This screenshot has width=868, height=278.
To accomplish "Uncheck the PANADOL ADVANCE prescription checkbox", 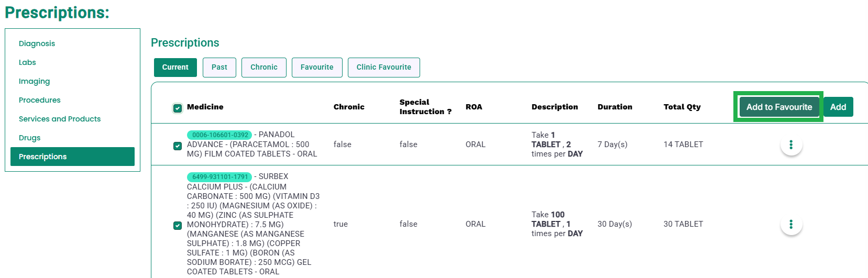I will click(178, 146).
